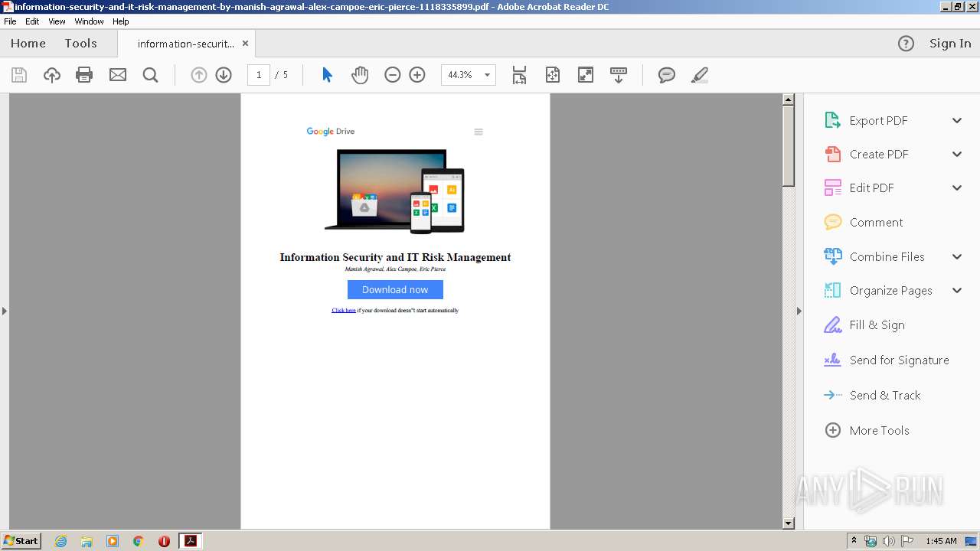Click the scrollbar down arrow
This screenshot has width=980, height=551.
tap(789, 523)
